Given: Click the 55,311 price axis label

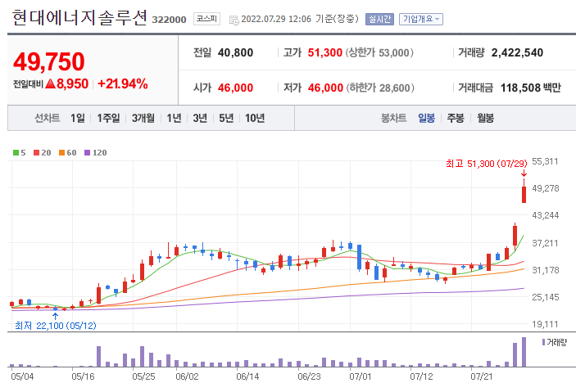Looking at the screenshot, I should (x=545, y=161).
